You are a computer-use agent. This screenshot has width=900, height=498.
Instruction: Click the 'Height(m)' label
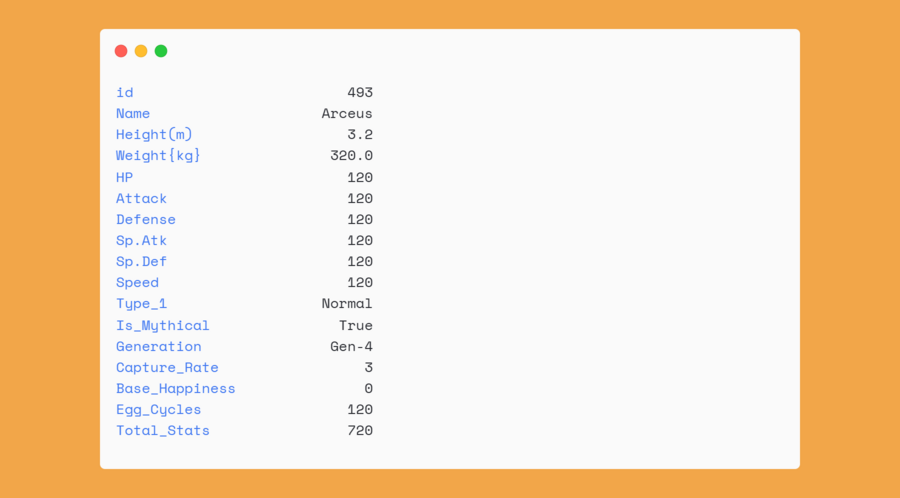pos(154,135)
